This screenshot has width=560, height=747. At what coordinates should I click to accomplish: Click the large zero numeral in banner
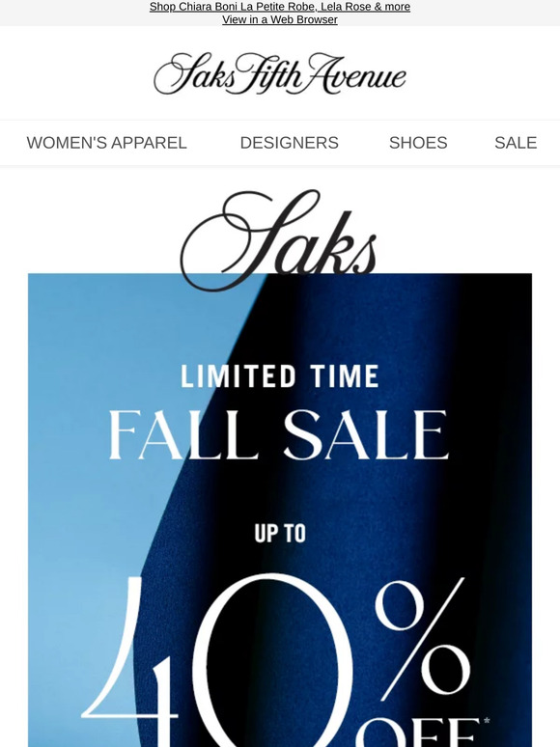click(x=275, y=661)
